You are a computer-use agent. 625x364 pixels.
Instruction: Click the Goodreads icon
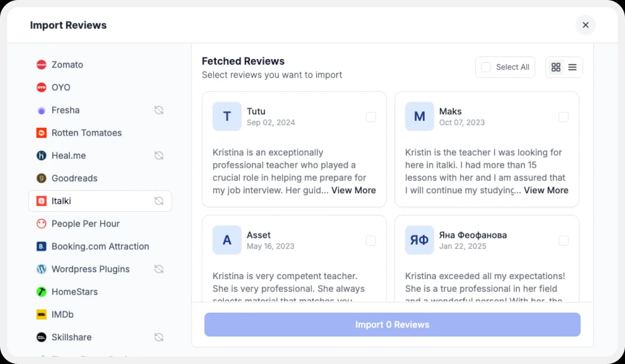[41, 178]
